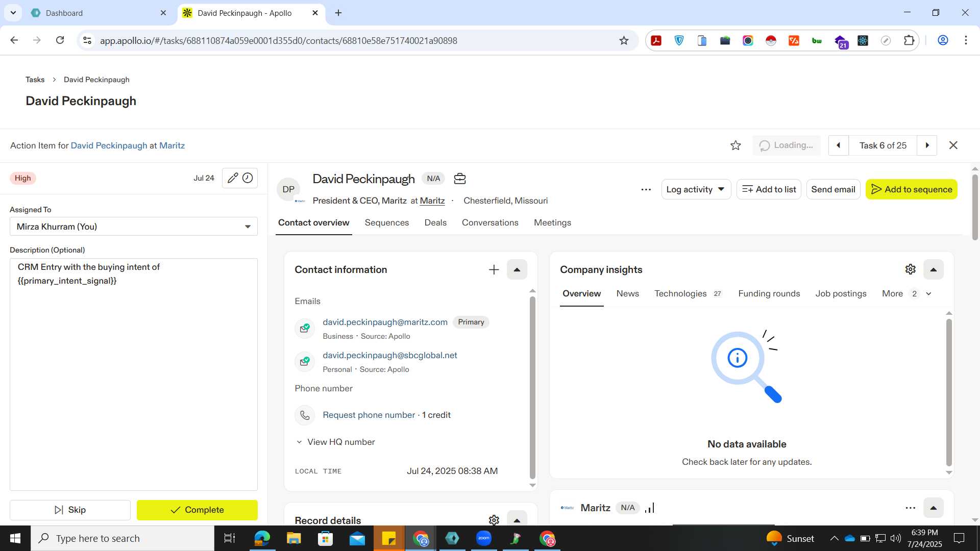Close the task panel with X
The width and height of the screenshot is (980, 551).
953,145
